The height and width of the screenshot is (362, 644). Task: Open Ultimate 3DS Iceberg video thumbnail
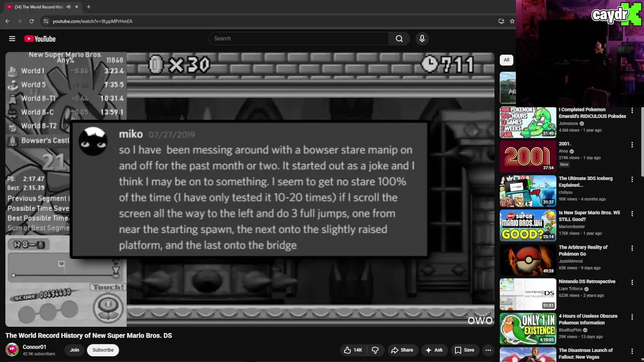(528, 191)
